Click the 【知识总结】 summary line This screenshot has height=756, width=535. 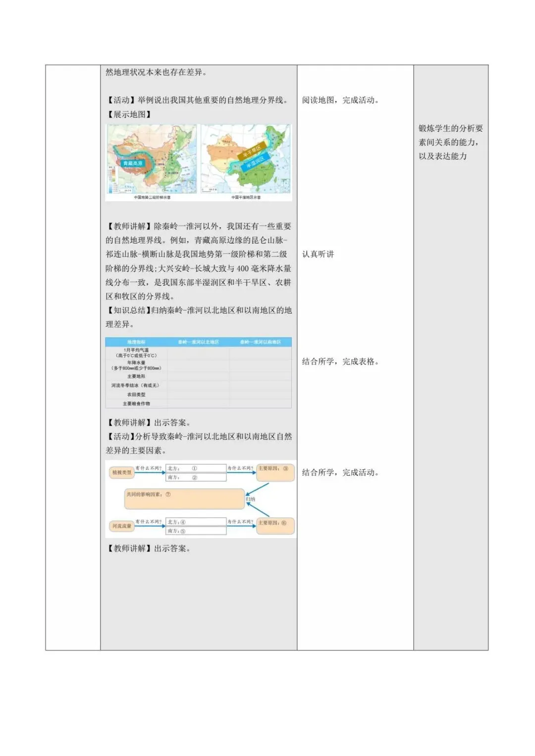[199, 310]
